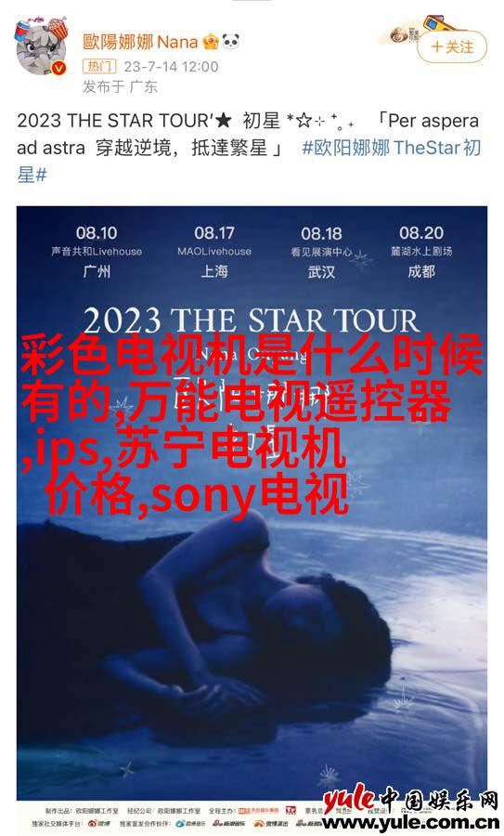Click the www.yule.com.cn watermark link
Screen dimensions: 504x836
(x=411, y=823)
